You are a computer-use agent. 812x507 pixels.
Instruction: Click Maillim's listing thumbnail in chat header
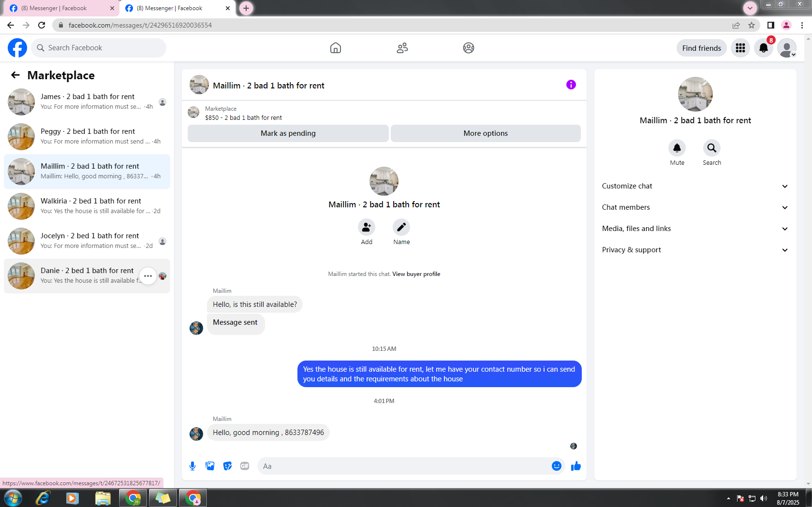click(x=199, y=85)
